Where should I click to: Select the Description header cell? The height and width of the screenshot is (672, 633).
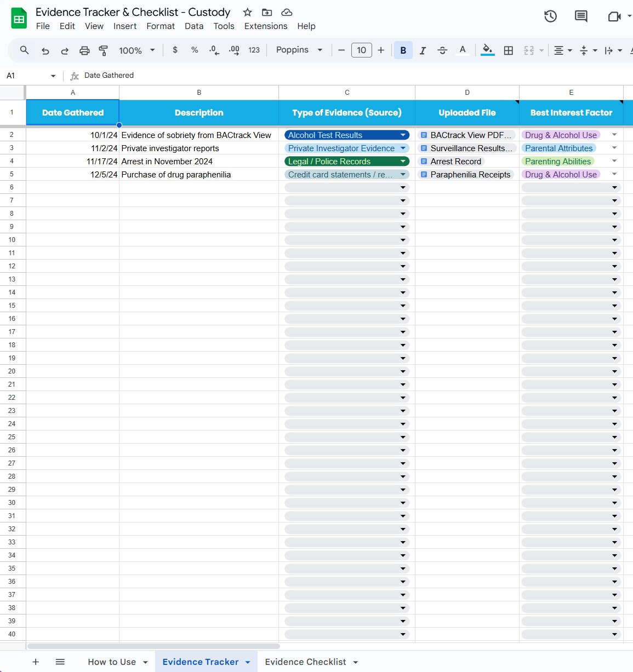pyautogui.click(x=199, y=113)
